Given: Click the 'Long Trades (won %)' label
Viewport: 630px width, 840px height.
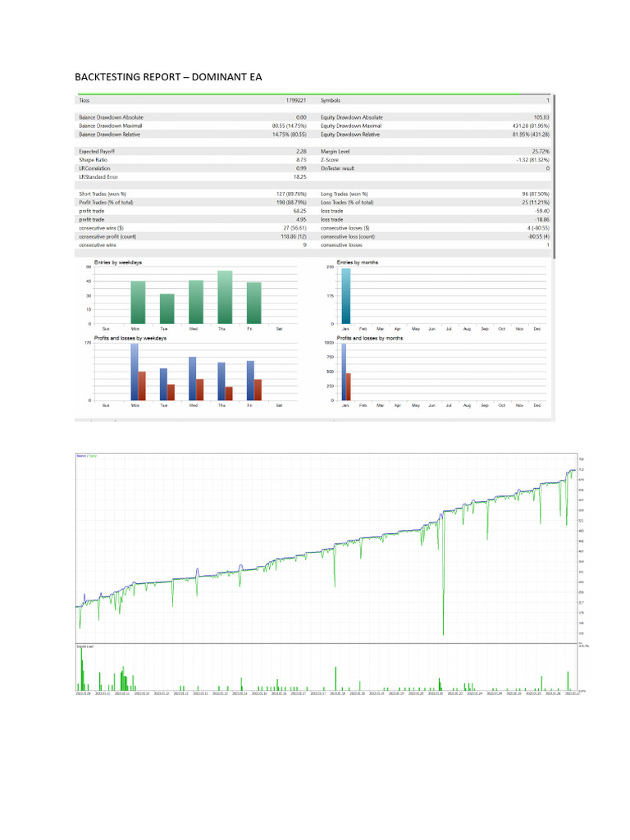Looking at the screenshot, I should pyautogui.click(x=345, y=194).
